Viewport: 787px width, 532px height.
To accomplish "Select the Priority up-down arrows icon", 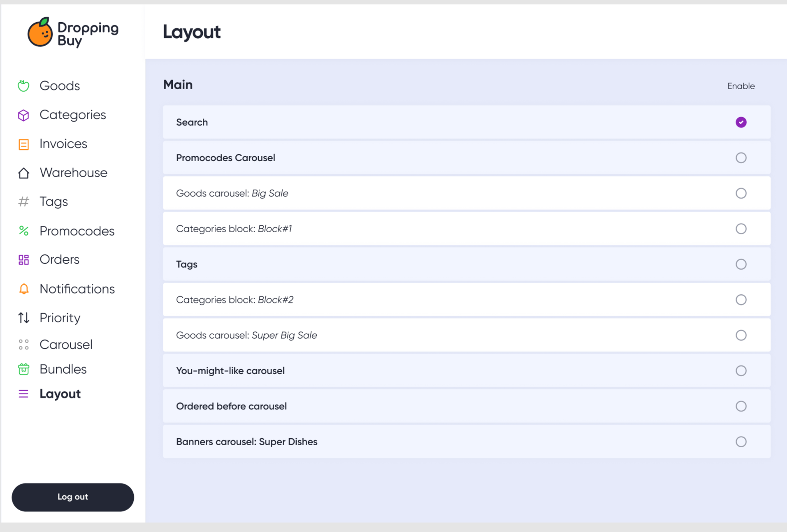I will tap(23, 317).
